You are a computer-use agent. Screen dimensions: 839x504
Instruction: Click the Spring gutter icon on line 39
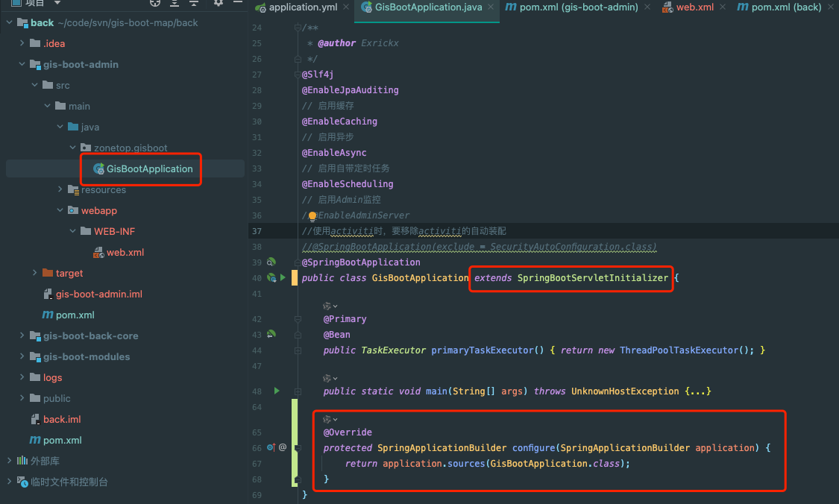point(271,262)
